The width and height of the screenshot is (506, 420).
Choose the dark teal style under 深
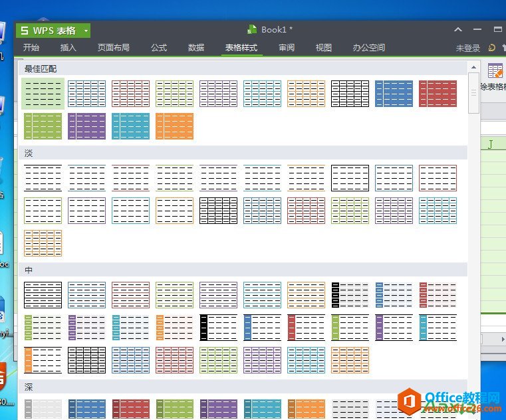coord(263,409)
